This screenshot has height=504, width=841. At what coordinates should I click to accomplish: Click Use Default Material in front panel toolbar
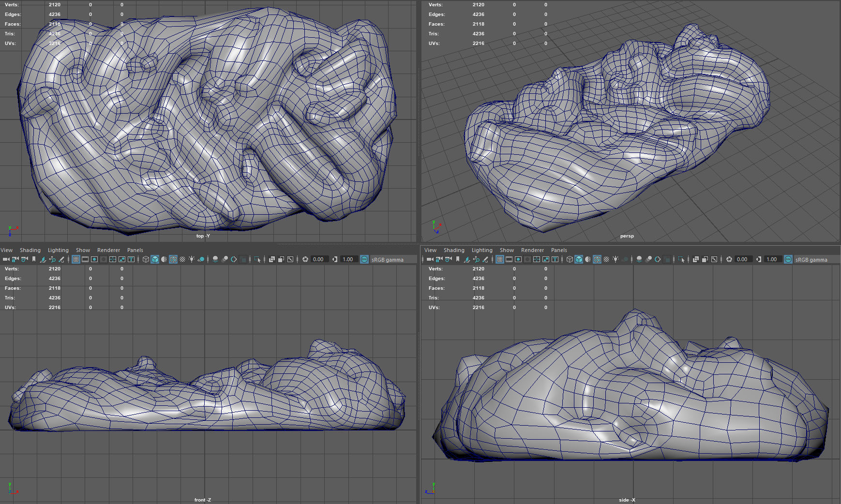point(164,259)
